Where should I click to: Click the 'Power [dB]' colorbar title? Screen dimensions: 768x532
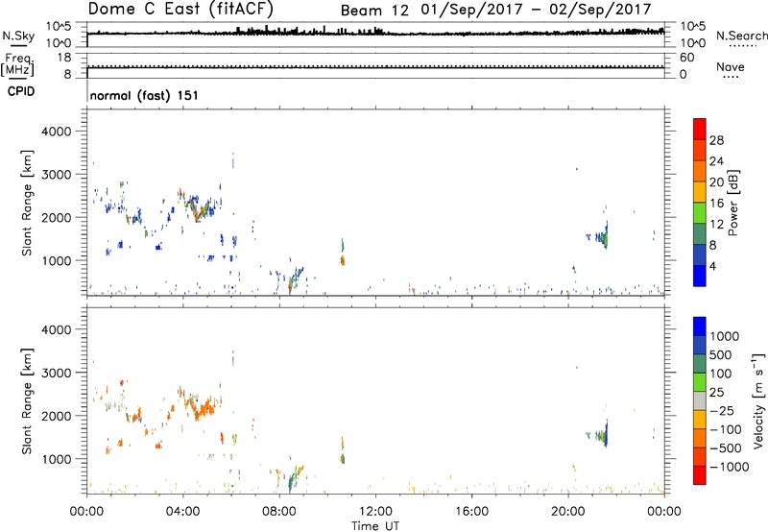coord(733,203)
